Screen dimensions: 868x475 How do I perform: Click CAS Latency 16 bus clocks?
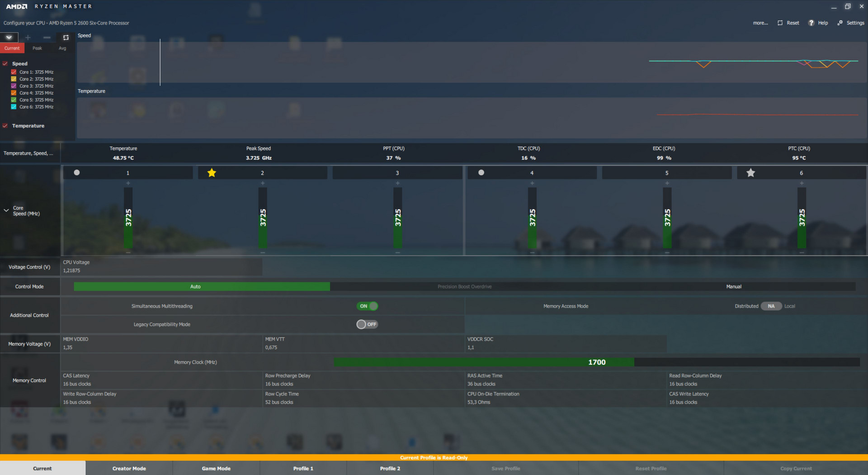(x=162, y=380)
